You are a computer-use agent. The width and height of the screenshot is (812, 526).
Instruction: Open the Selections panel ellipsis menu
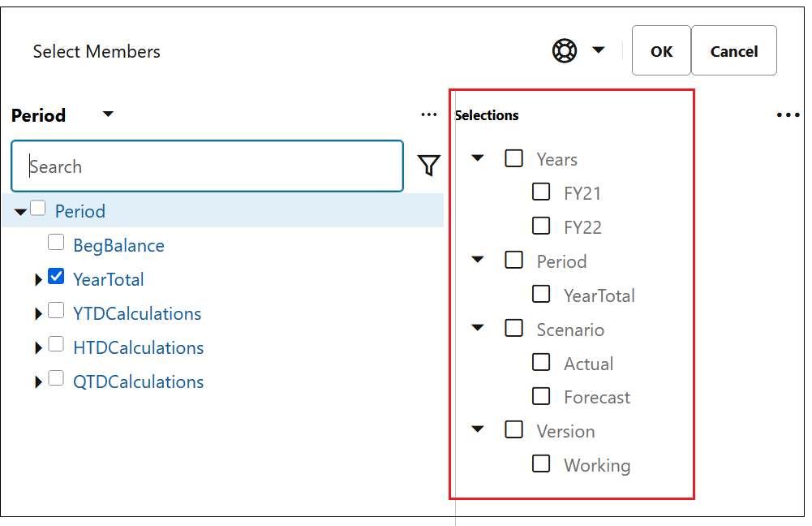788,114
